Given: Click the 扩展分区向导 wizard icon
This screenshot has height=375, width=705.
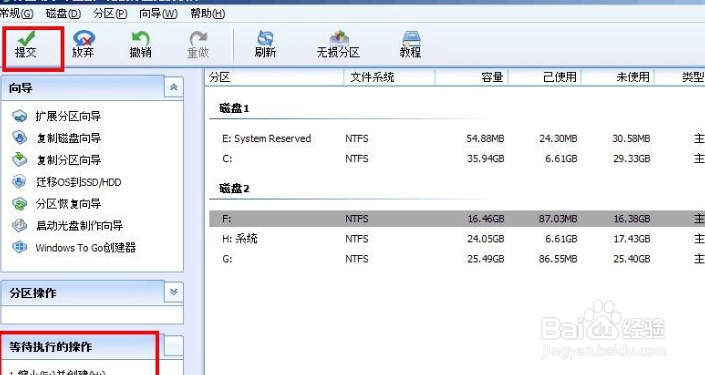Looking at the screenshot, I should pos(19,116).
